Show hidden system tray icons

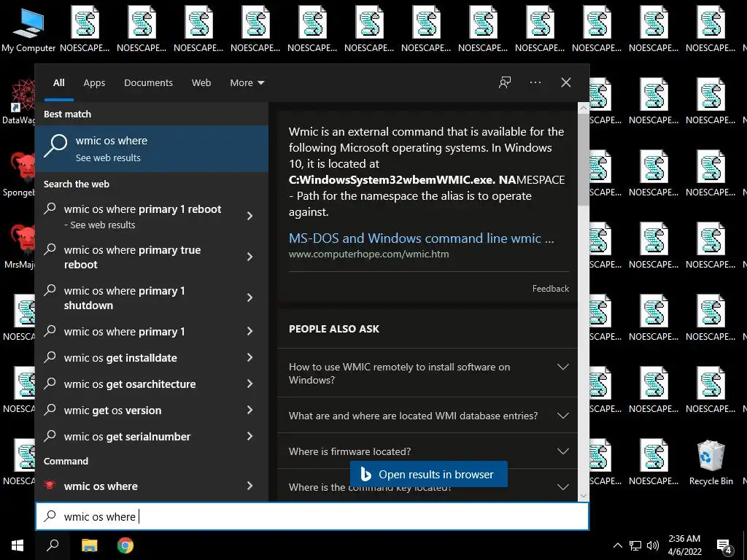click(x=617, y=545)
